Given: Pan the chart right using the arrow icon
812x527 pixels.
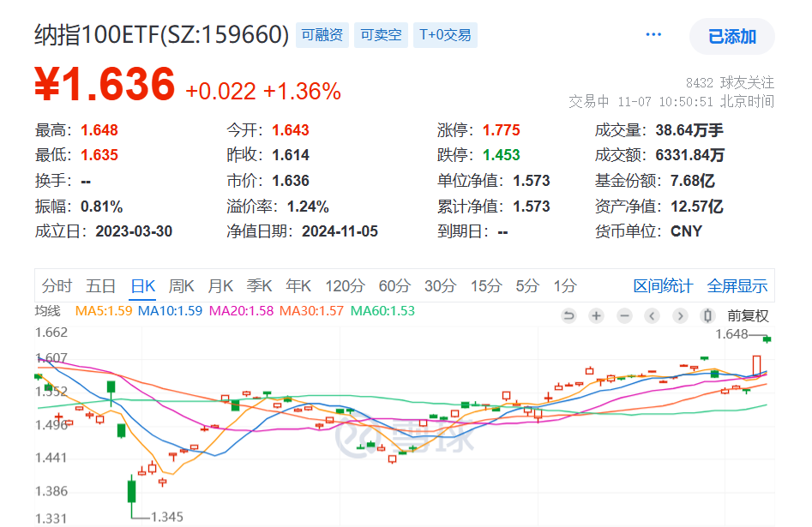Looking at the screenshot, I should (x=680, y=315).
